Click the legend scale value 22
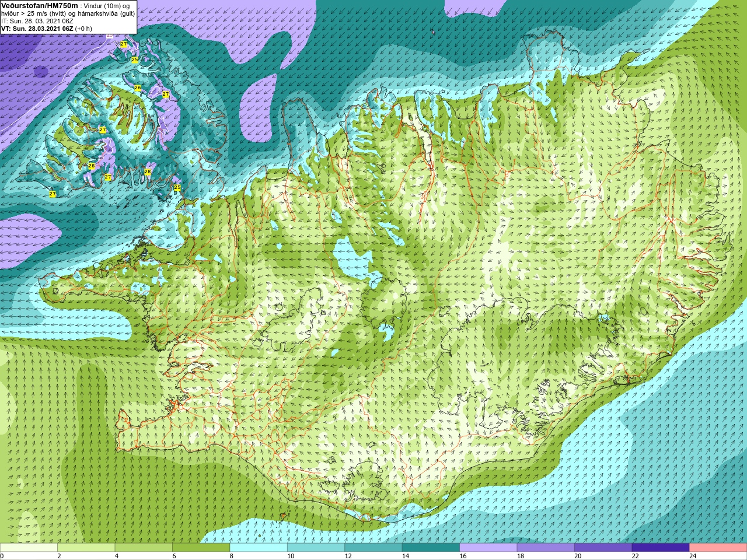The height and width of the screenshot is (560, 747). pyautogui.click(x=635, y=556)
